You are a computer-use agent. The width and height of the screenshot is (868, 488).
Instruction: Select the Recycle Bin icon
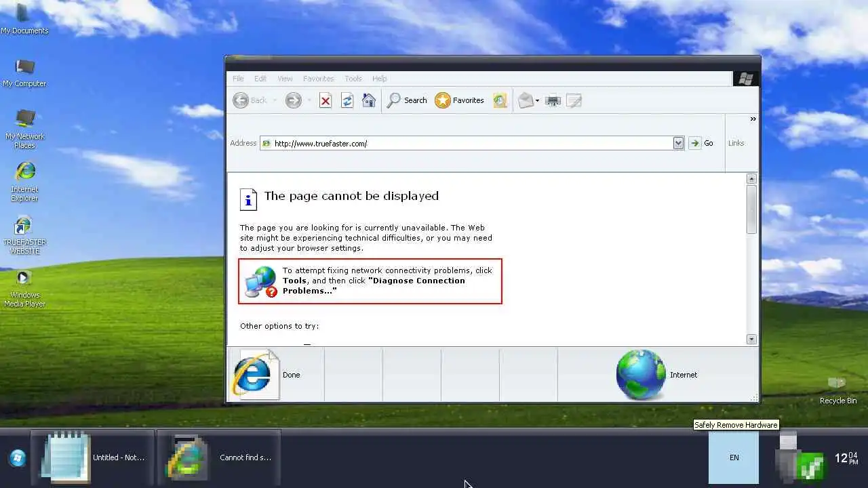(x=837, y=390)
